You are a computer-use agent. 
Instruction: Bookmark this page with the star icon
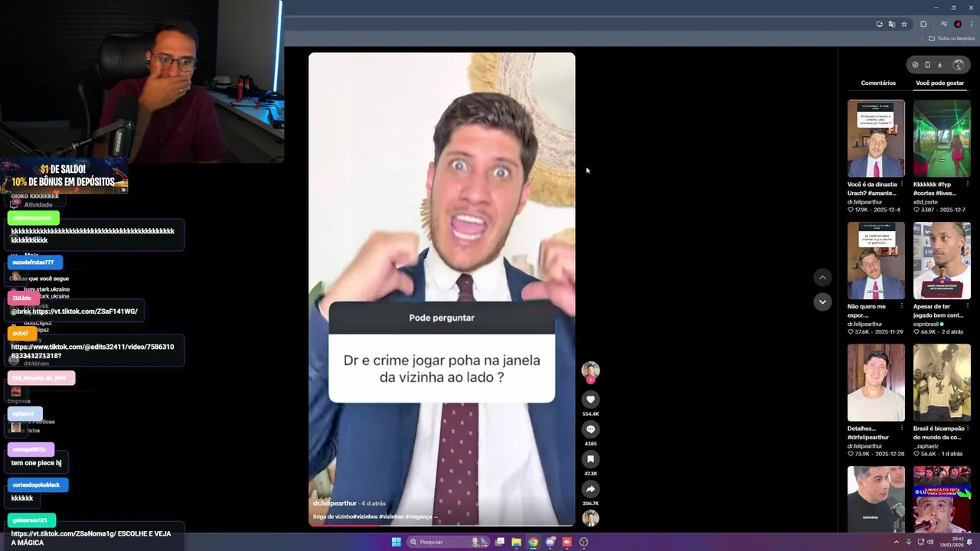(x=904, y=24)
